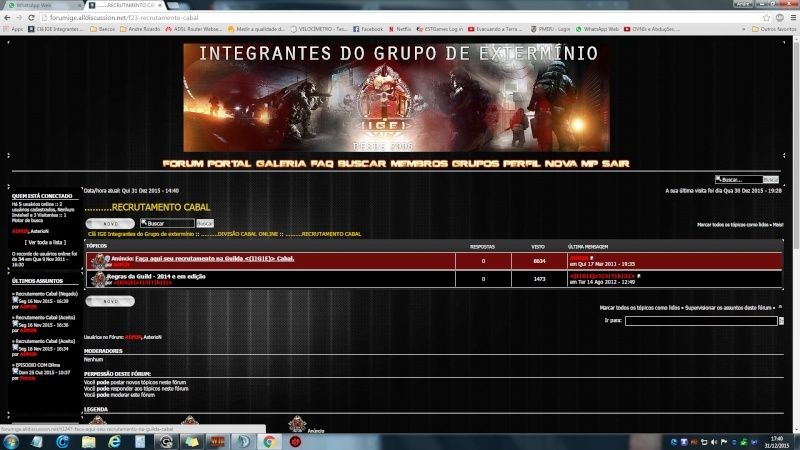Click the browser reload icon
Image resolution: width=800 pixels, height=450 pixels.
click(31, 17)
